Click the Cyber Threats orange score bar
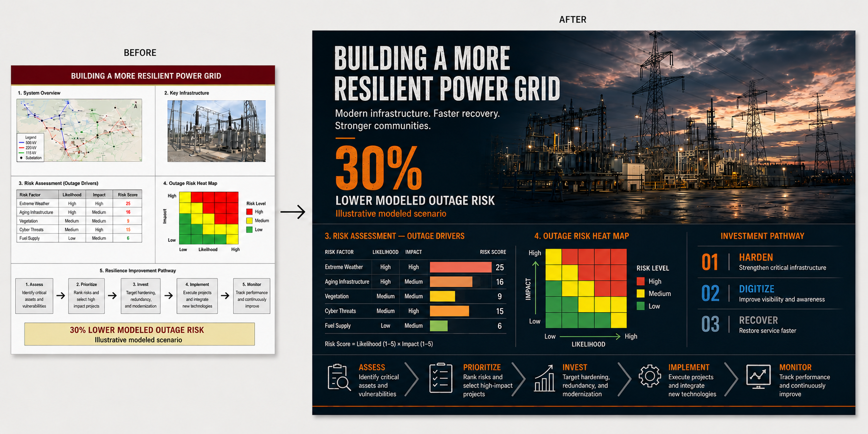Viewport: 868px width, 434px height. click(449, 311)
